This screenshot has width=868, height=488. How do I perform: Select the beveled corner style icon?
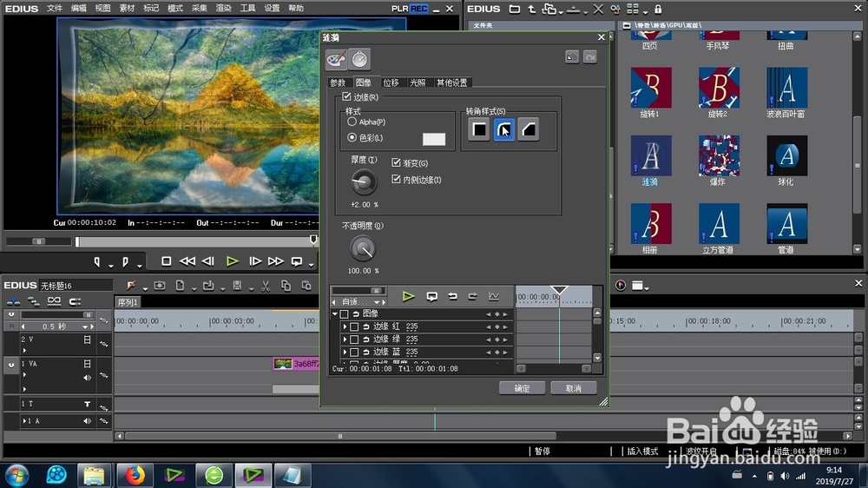click(x=529, y=130)
